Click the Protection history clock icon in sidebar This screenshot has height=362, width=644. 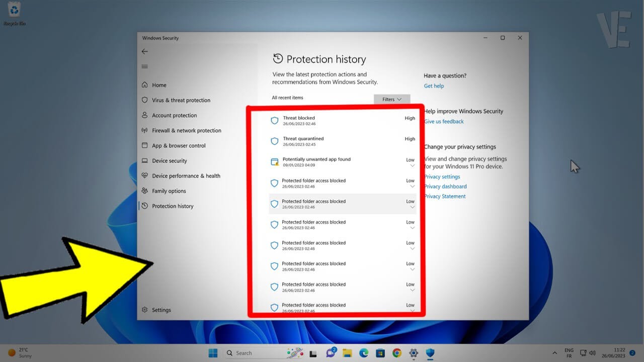click(145, 206)
